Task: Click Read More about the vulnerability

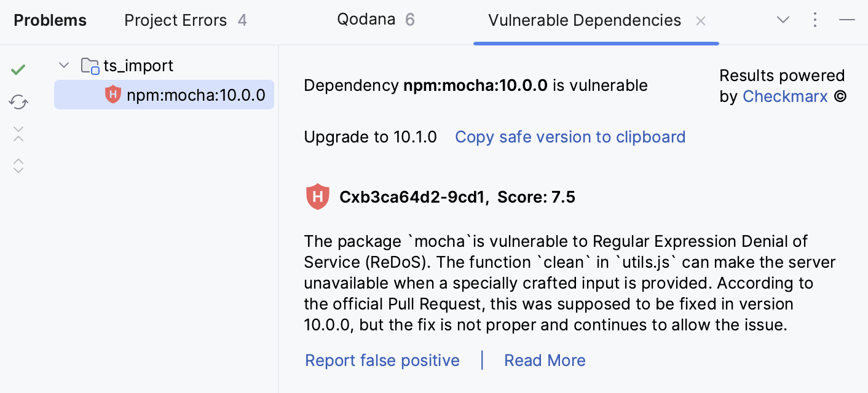Action: [x=545, y=360]
